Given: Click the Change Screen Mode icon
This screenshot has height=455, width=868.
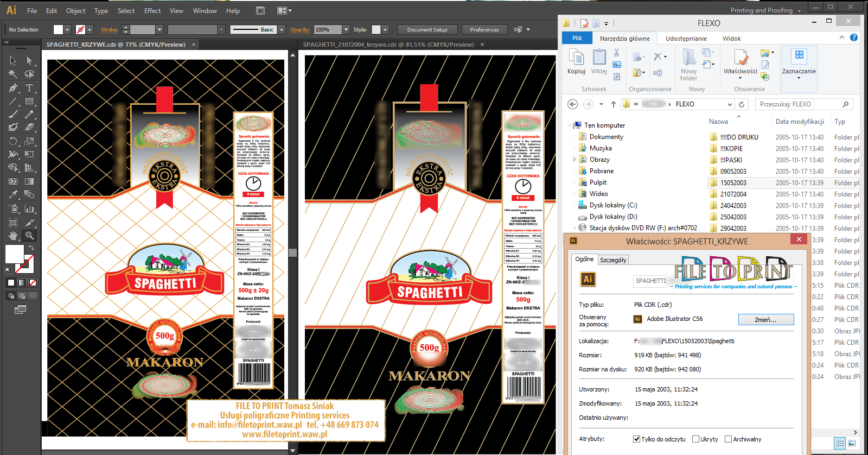Looking at the screenshot, I should tap(20, 309).
